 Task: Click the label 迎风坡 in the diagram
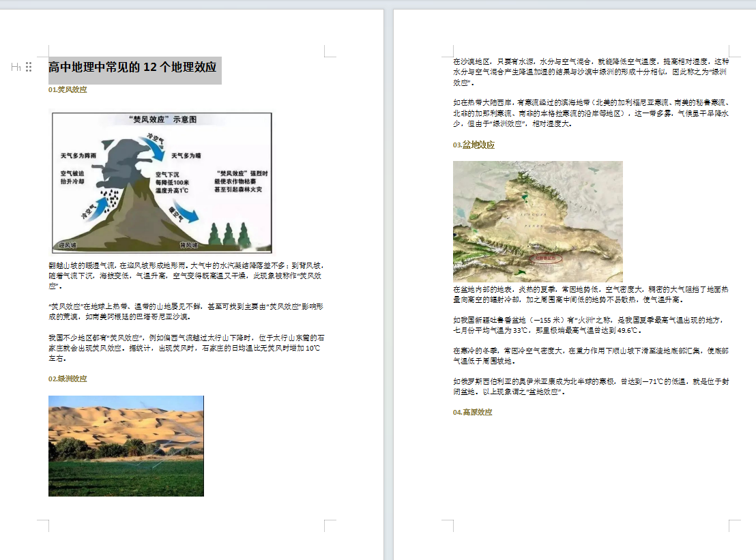pos(68,246)
